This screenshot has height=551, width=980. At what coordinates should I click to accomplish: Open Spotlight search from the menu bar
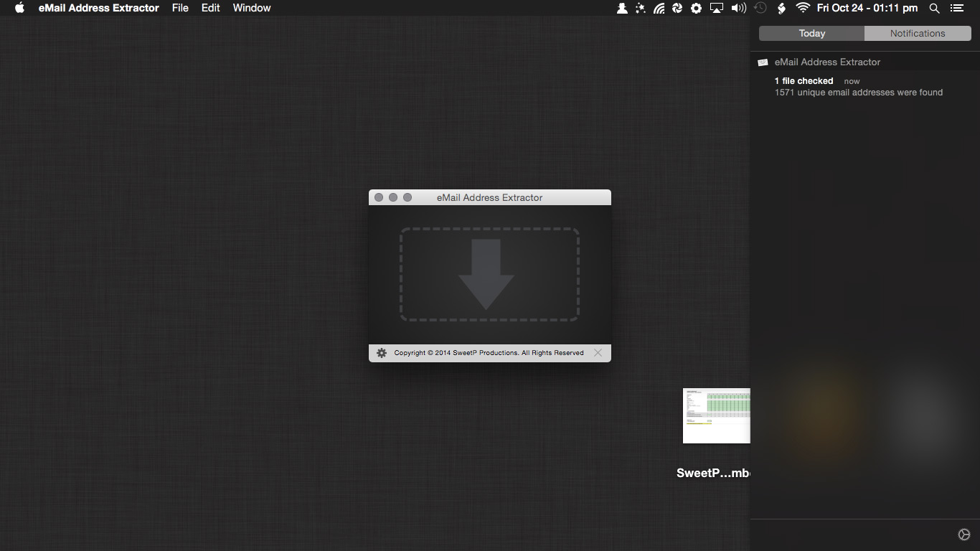pyautogui.click(x=934, y=8)
